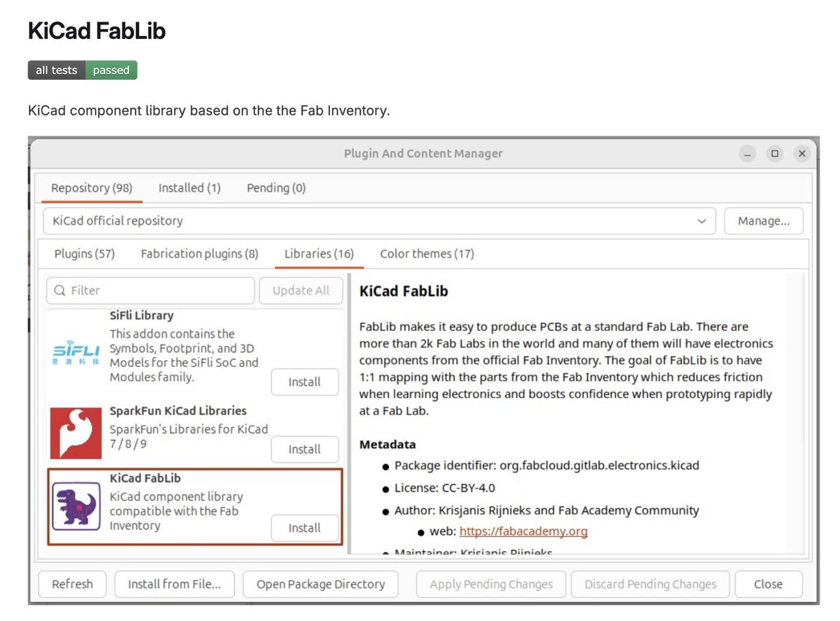Select the Color themes (17) tab
This screenshot has width=840, height=621.
(x=427, y=254)
